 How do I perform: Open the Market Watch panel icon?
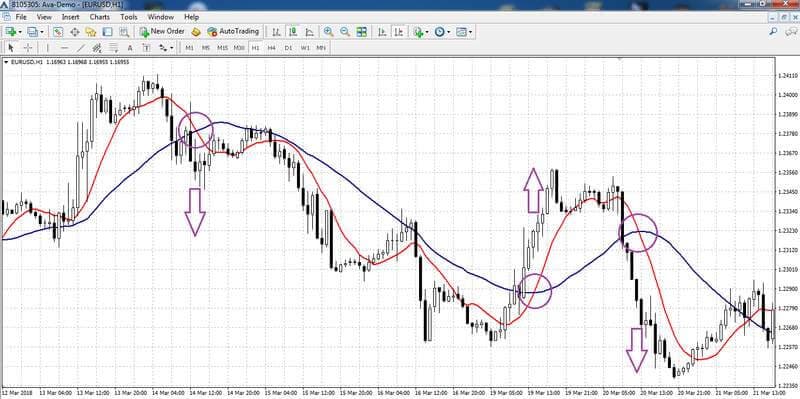pyautogui.click(x=58, y=32)
